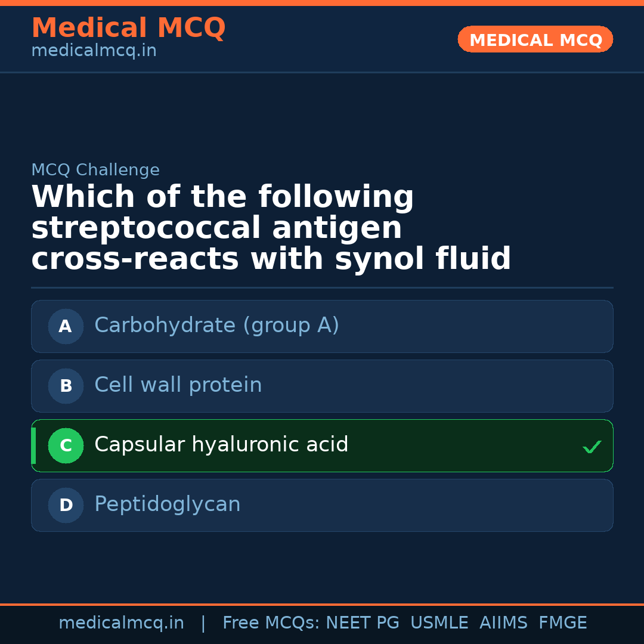Click the orange MEDICAL MCQ badge
Viewport: 644px width, 644px height.
tap(535, 39)
